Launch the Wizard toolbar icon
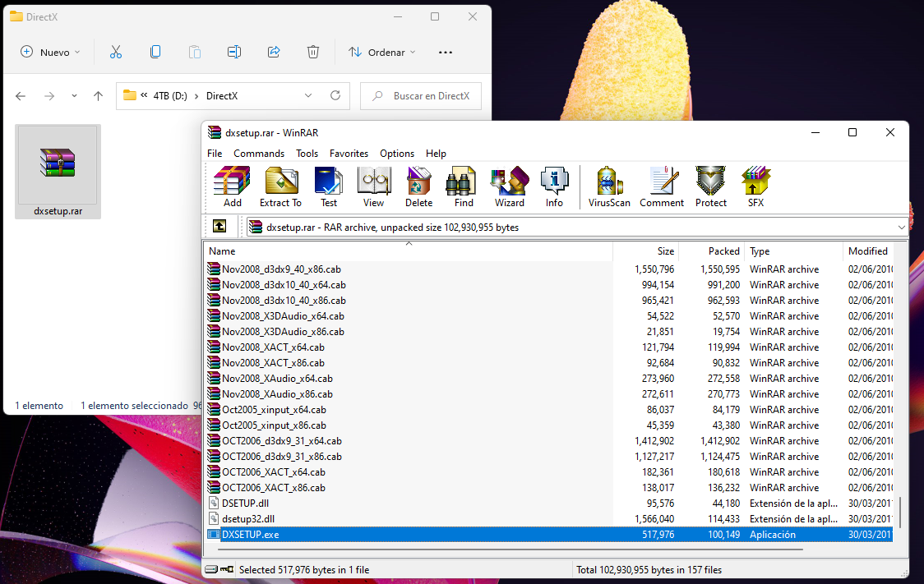 [510, 186]
